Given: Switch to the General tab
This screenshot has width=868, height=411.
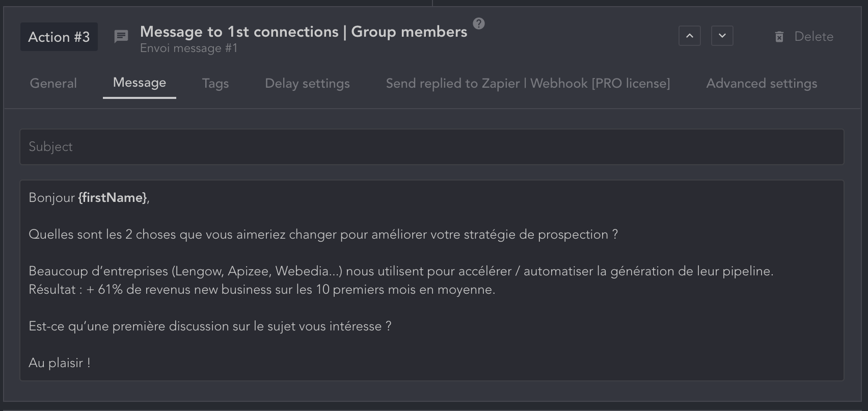Looking at the screenshot, I should coord(53,84).
